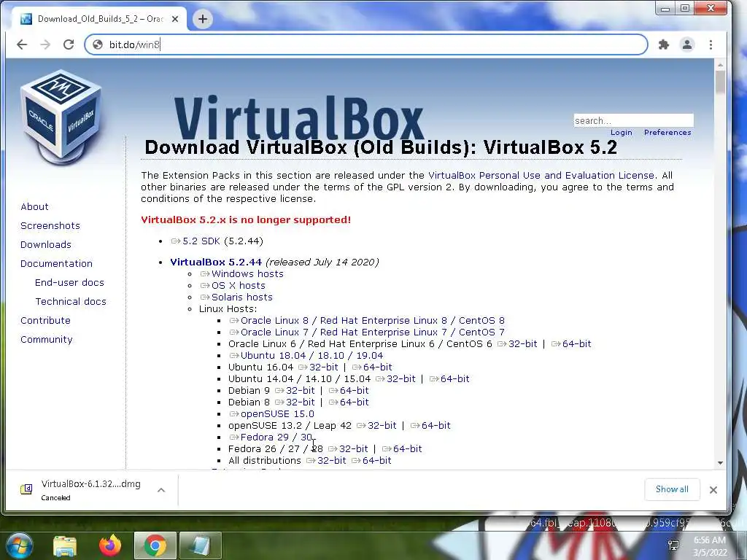Click the VirtualBox site search field
Screen dimensions: 747x560
[633, 120]
